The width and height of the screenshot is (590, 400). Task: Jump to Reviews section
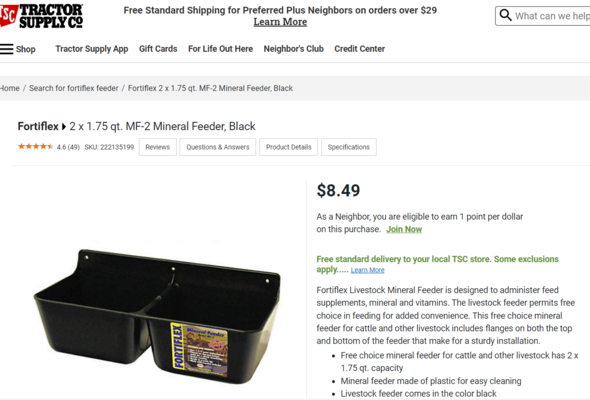(x=158, y=147)
